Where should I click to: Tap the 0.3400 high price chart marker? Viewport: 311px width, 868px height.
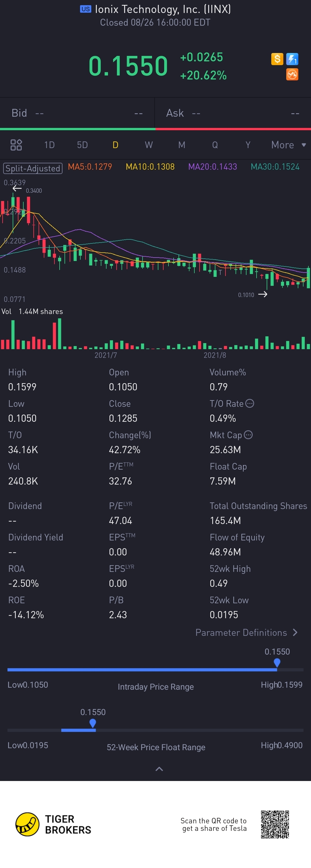click(x=27, y=190)
